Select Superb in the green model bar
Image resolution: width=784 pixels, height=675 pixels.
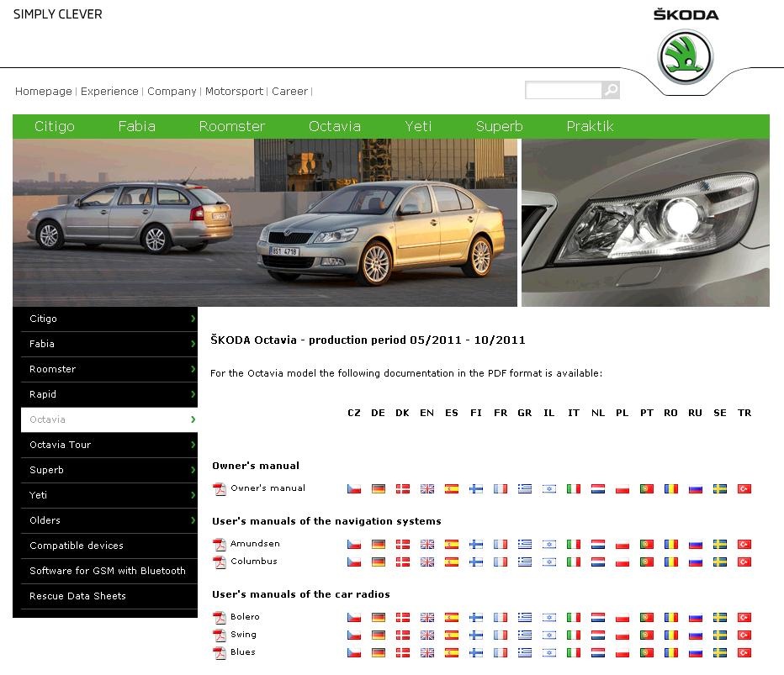(x=499, y=126)
